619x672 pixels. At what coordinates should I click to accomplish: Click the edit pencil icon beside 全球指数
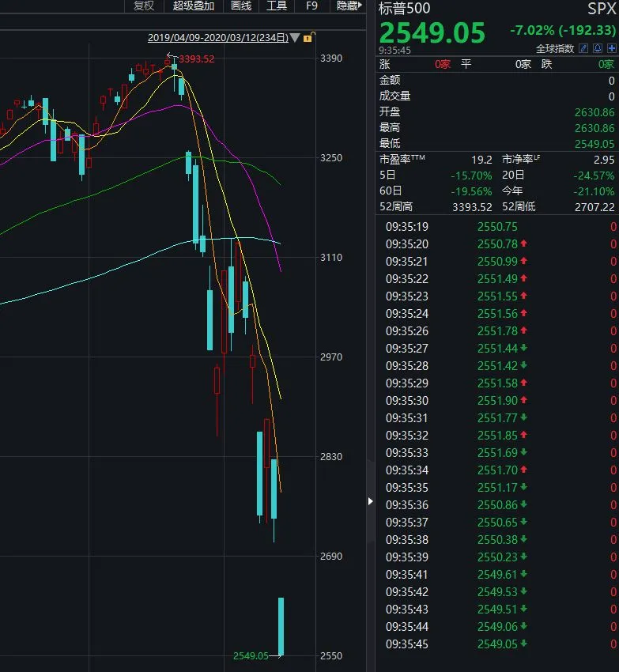coord(583,48)
